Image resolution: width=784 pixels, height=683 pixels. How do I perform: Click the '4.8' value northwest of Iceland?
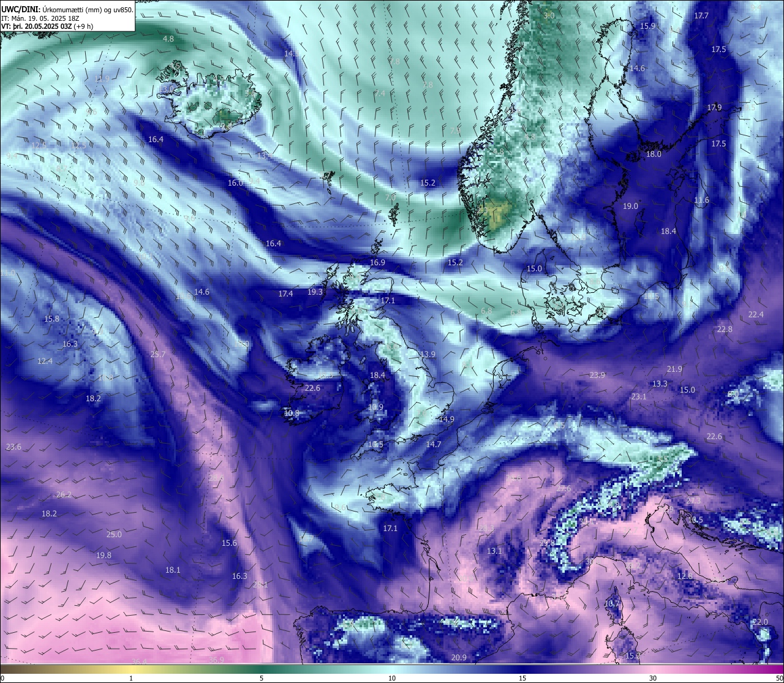pos(168,39)
